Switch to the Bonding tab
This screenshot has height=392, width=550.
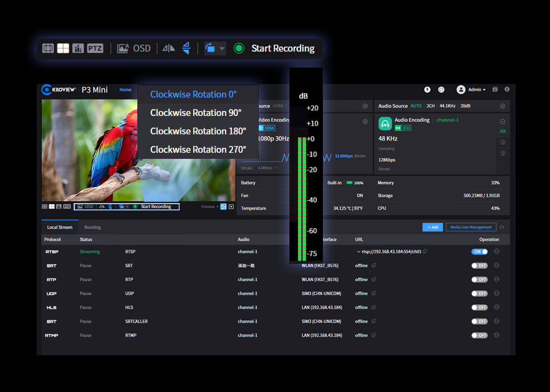93,227
